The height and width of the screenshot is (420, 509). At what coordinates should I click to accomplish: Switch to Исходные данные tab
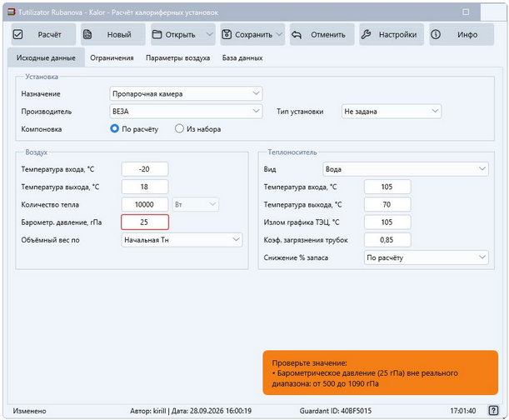pyautogui.click(x=46, y=57)
